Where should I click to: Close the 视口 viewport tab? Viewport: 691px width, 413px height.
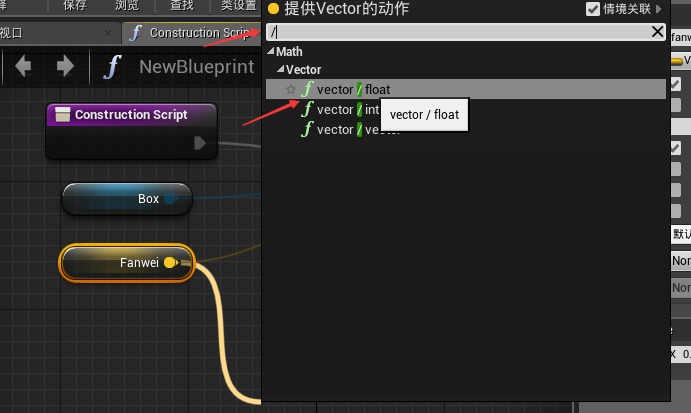pos(108,33)
